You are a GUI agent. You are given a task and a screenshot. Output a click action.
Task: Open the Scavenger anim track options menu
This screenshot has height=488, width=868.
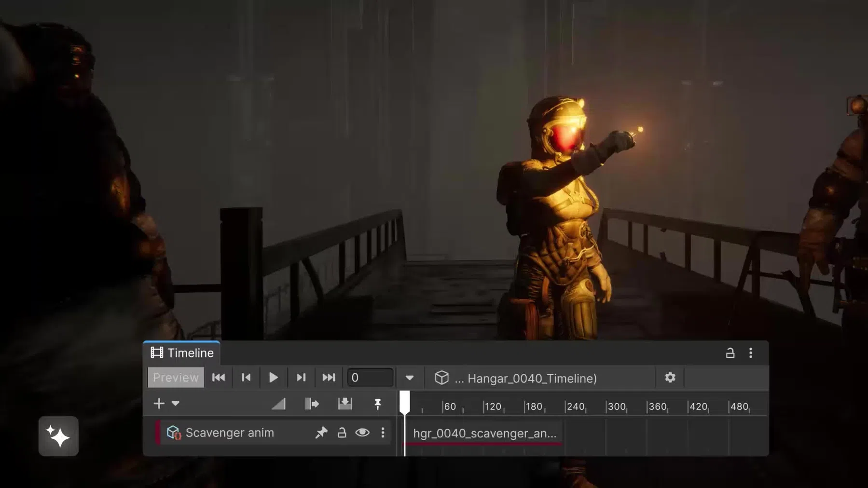pos(383,433)
